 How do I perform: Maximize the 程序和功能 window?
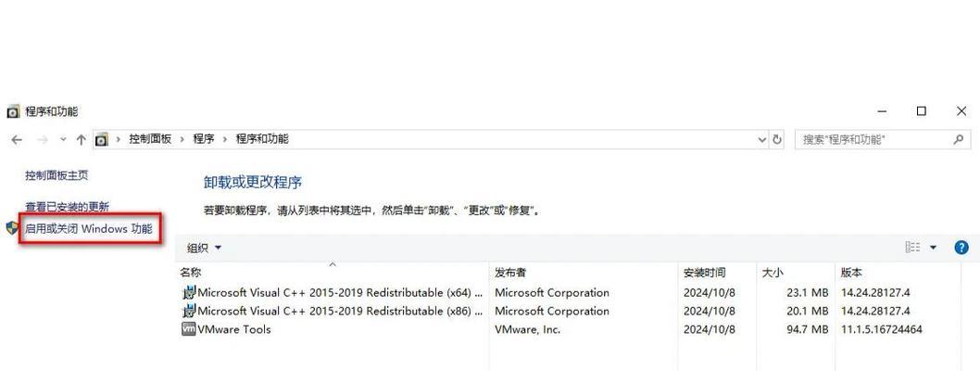pos(922,111)
